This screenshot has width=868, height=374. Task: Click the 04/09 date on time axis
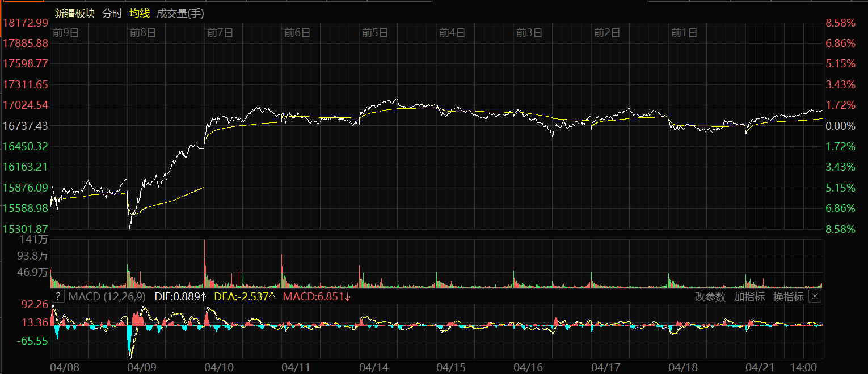[x=142, y=368]
